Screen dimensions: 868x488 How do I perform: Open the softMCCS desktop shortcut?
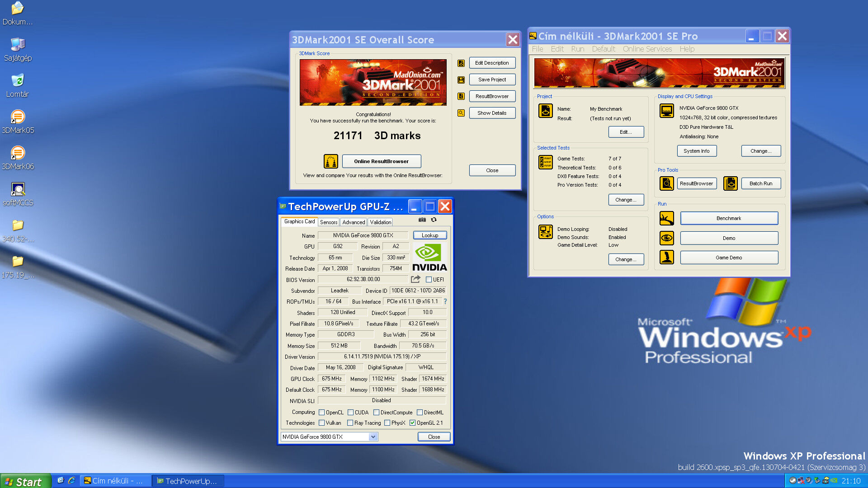[x=18, y=194]
